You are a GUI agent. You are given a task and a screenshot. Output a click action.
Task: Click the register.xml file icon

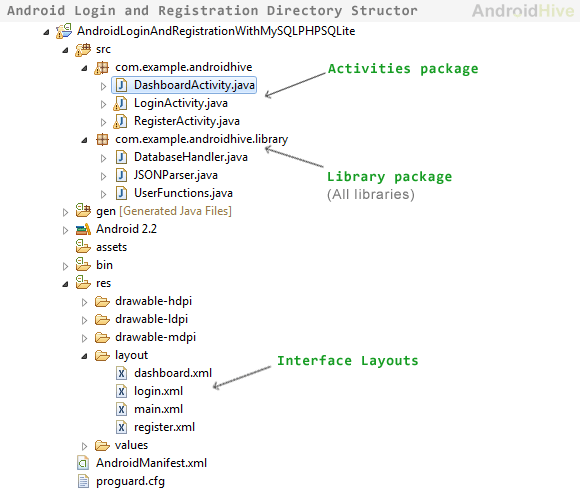(121, 427)
